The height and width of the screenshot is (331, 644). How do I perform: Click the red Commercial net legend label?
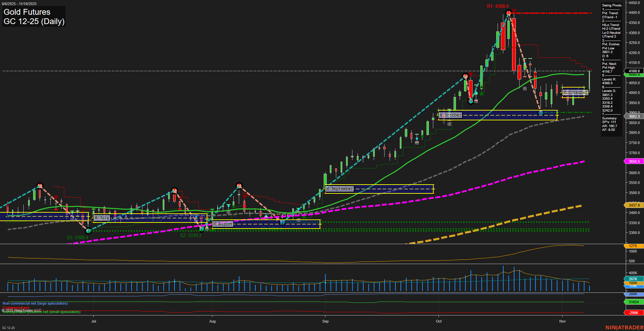point(16,308)
